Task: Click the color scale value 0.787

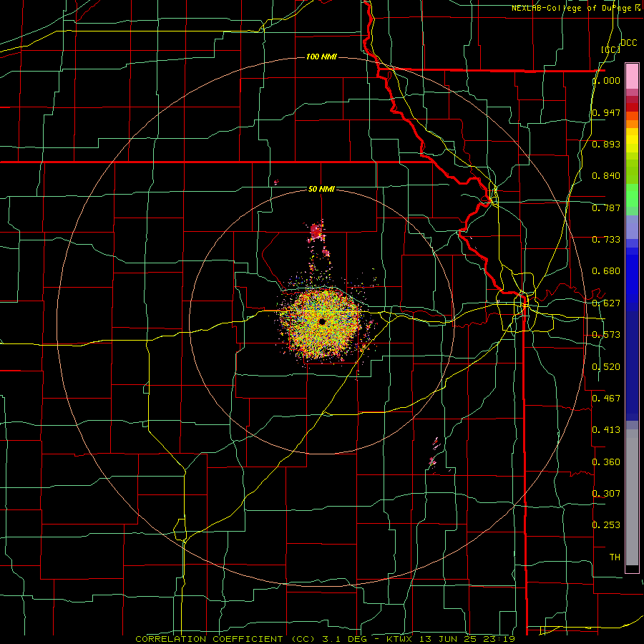Action: 606,208
